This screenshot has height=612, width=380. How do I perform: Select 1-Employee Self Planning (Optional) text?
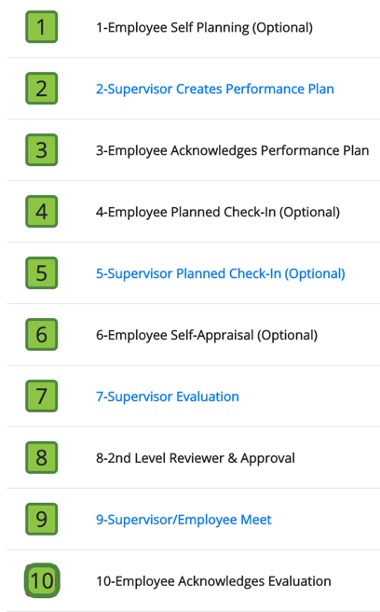[204, 28]
